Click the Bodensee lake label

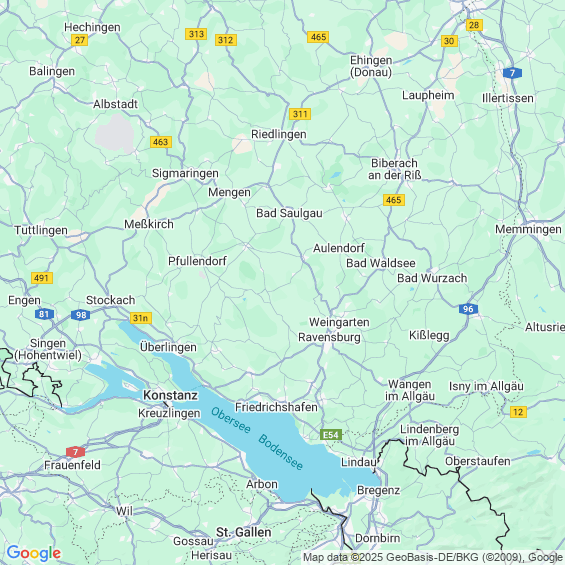[x=281, y=452]
